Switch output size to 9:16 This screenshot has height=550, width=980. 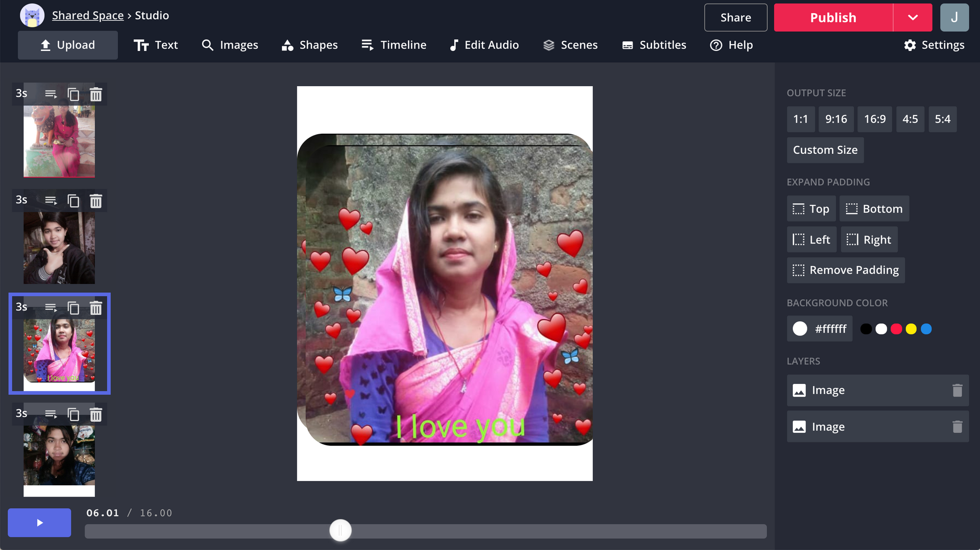click(835, 119)
